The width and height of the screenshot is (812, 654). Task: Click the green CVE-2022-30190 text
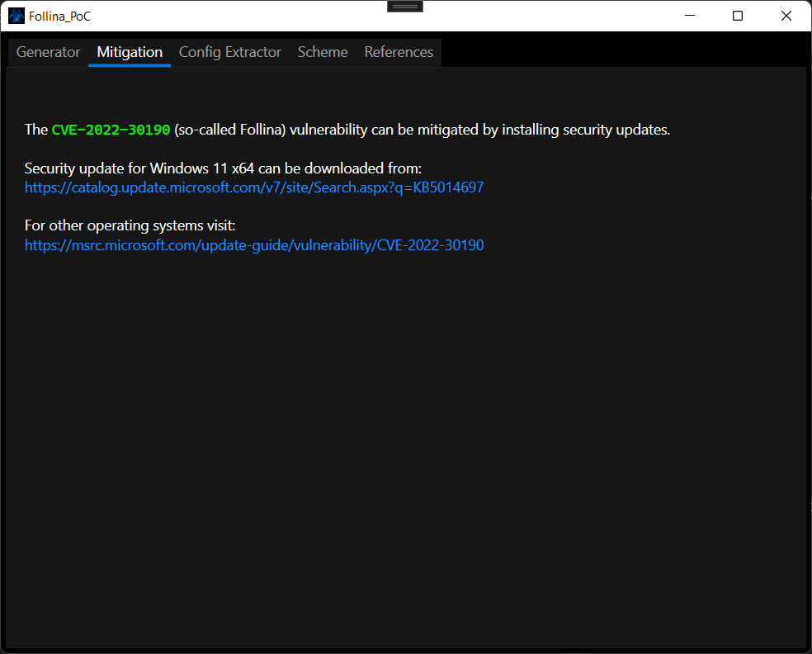(111, 130)
